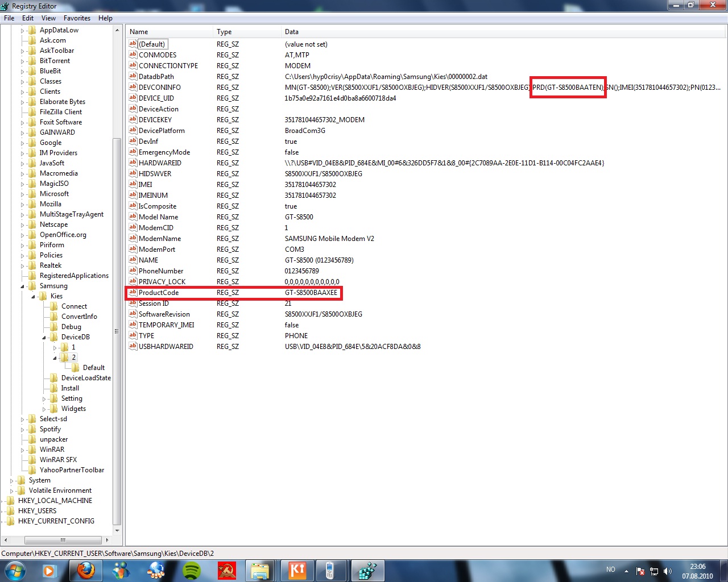Open the Edit menu
This screenshot has width=728, height=582.
tap(28, 18)
